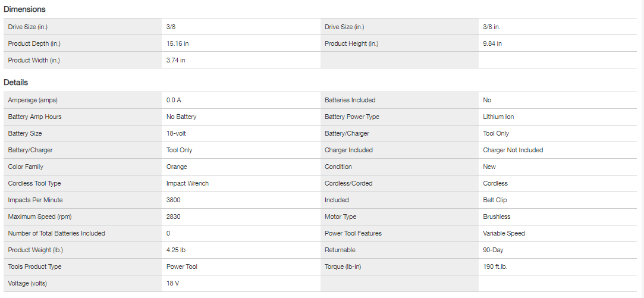The height and width of the screenshot is (298, 644).
Task: Select the Product Depth (in.) label
Action: (34, 43)
